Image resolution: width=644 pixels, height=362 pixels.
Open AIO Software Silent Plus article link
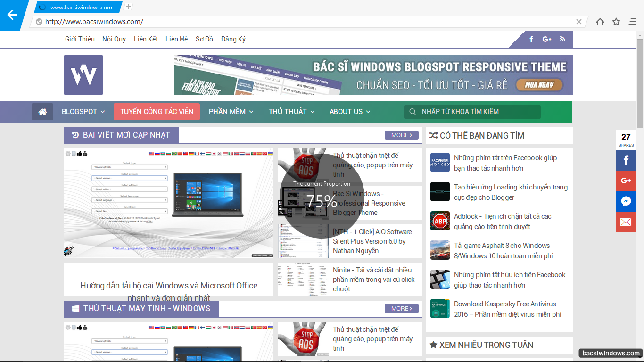372,241
